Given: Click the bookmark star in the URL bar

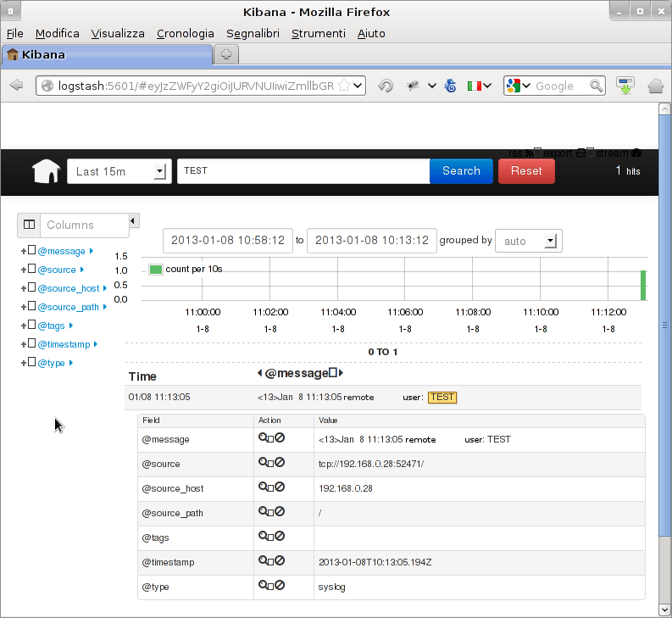Looking at the screenshot, I should [344, 86].
